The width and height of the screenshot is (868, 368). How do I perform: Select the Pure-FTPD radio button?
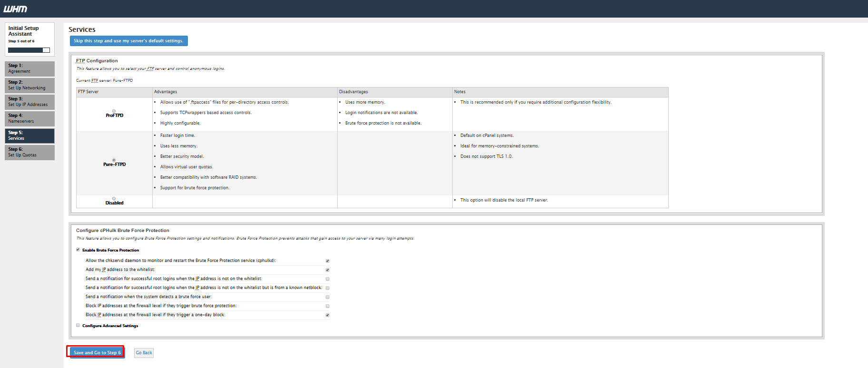pyautogui.click(x=114, y=160)
